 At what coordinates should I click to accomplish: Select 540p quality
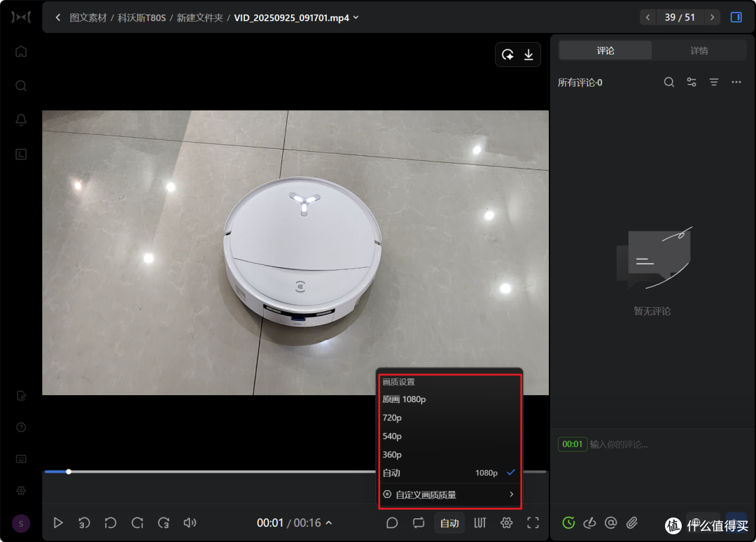449,436
